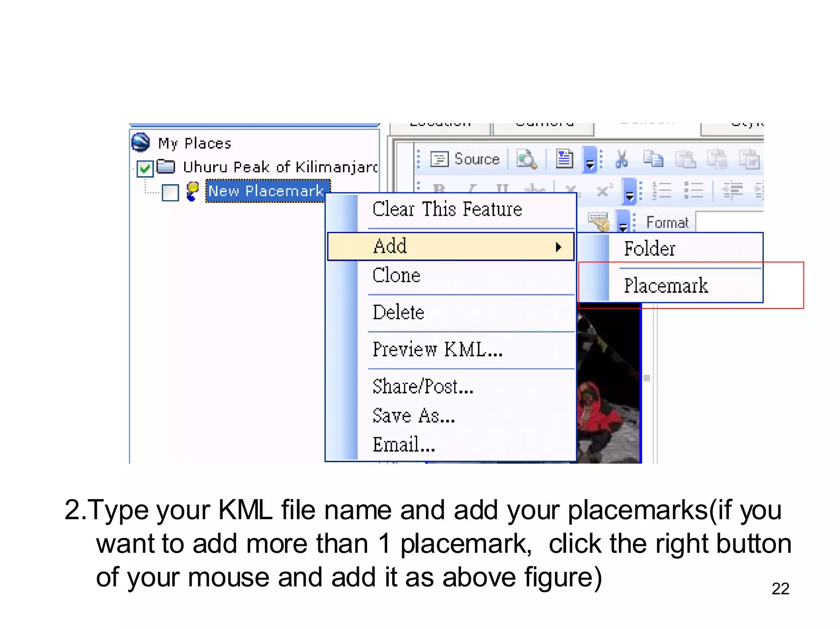Select My Places tree root
Screen dimensions: 840x630
[x=195, y=143]
